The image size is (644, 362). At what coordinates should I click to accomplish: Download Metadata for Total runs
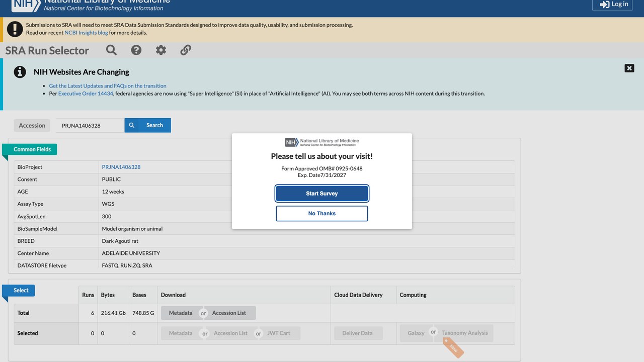pos(181,313)
